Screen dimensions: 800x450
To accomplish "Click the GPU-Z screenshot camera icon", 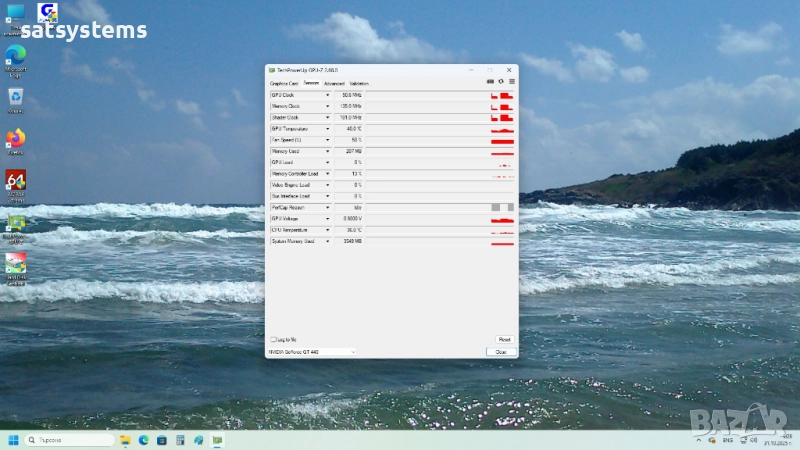I will pyautogui.click(x=490, y=82).
